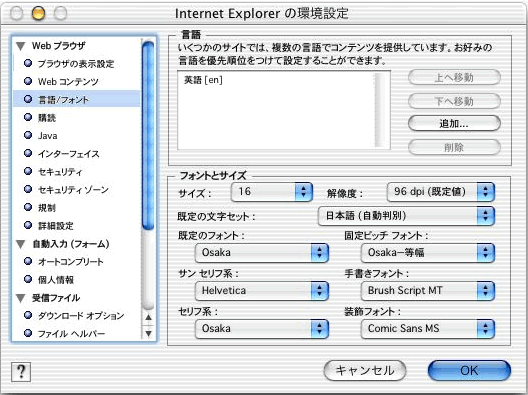Open the サン セリフ系 dropdown showing Helvetica
This screenshot has height=395, width=528.
(262, 291)
